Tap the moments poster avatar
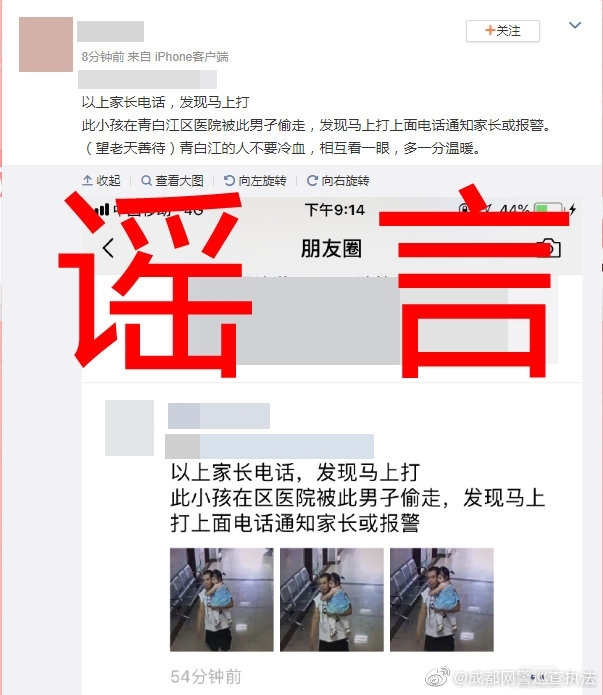The image size is (603, 695). (129, 428)
